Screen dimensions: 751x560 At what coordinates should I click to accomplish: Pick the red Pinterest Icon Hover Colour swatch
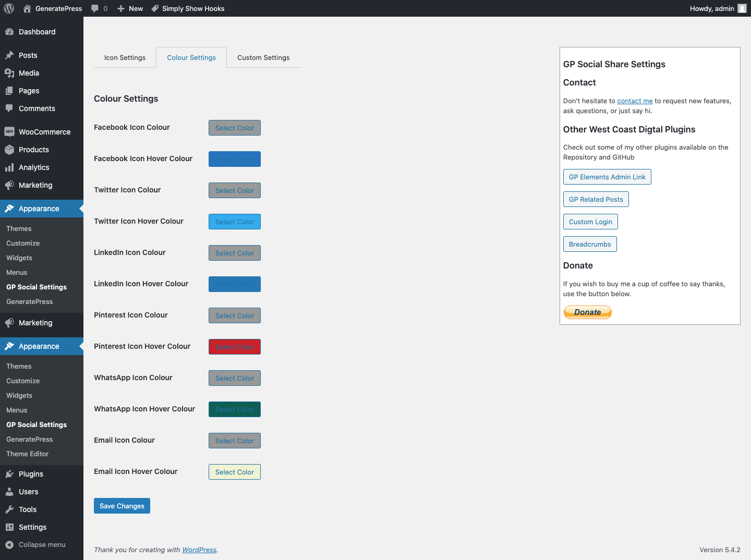coord(235,347)
